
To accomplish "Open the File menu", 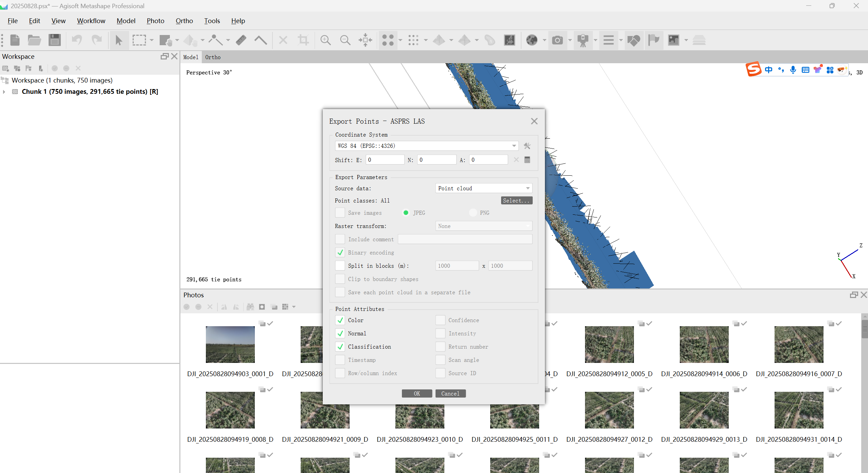I will pyautogui.click(x=13, y=21).
